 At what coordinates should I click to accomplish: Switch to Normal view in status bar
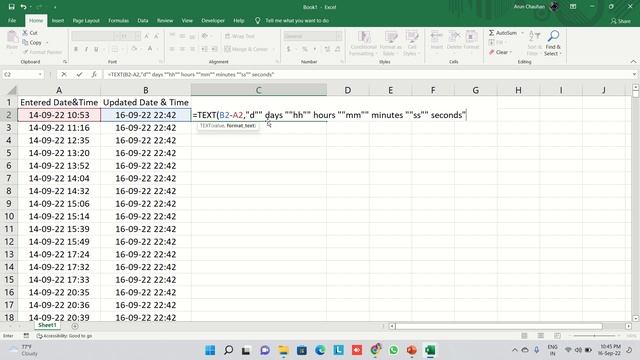(x=524, y=336)
